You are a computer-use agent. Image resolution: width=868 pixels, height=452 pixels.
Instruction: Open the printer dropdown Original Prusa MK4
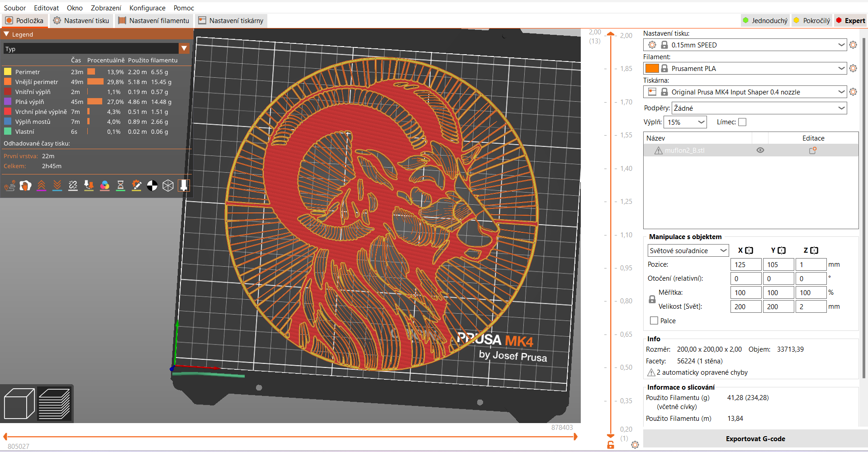[745, 92]
